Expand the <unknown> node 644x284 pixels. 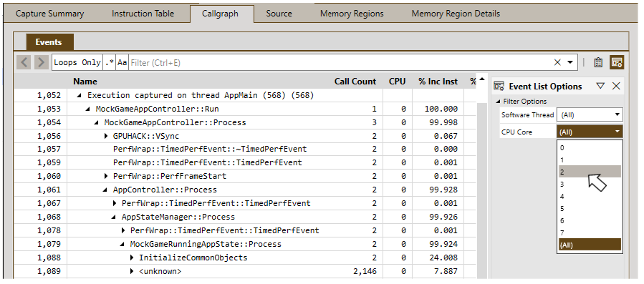pyautogui.click(x=132, y=271)
